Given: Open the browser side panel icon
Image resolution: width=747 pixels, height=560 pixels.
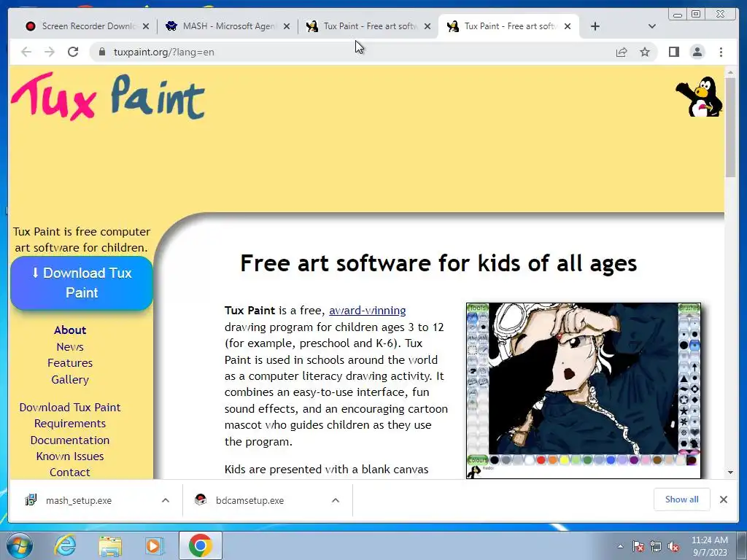Looking at the screenshot, I should (x=673, y=52).
